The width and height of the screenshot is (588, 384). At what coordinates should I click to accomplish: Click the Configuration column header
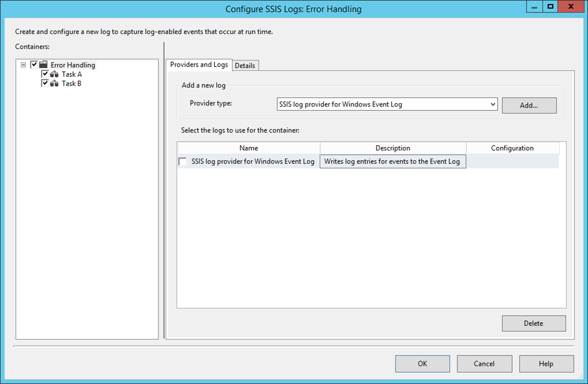point(513,148)
